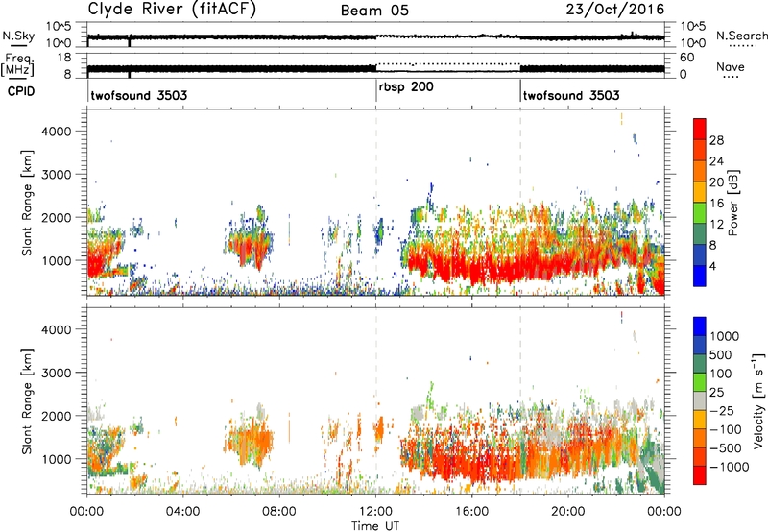Click the "16" tick on Power colorbar
768x532 pixels.
point(716,204)
